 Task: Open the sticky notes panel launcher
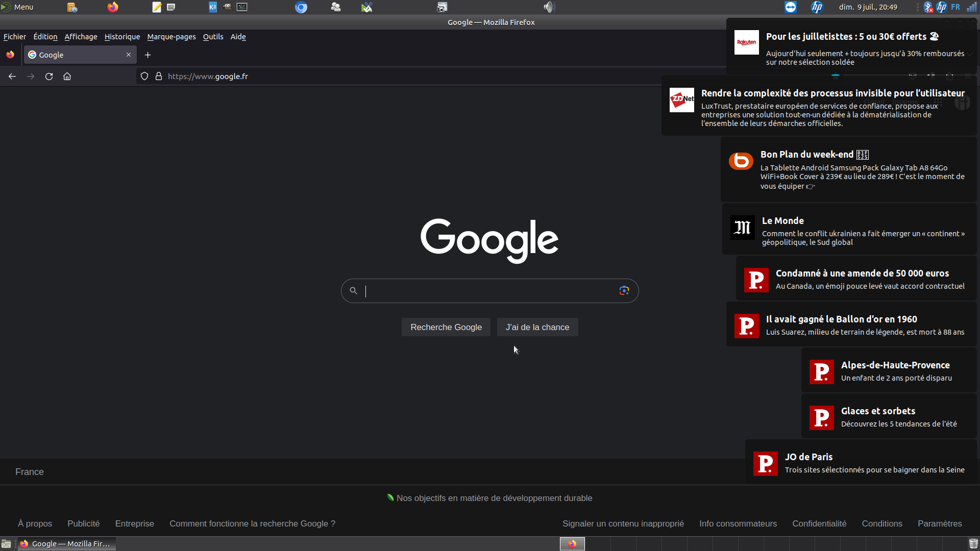coord(171,7)
